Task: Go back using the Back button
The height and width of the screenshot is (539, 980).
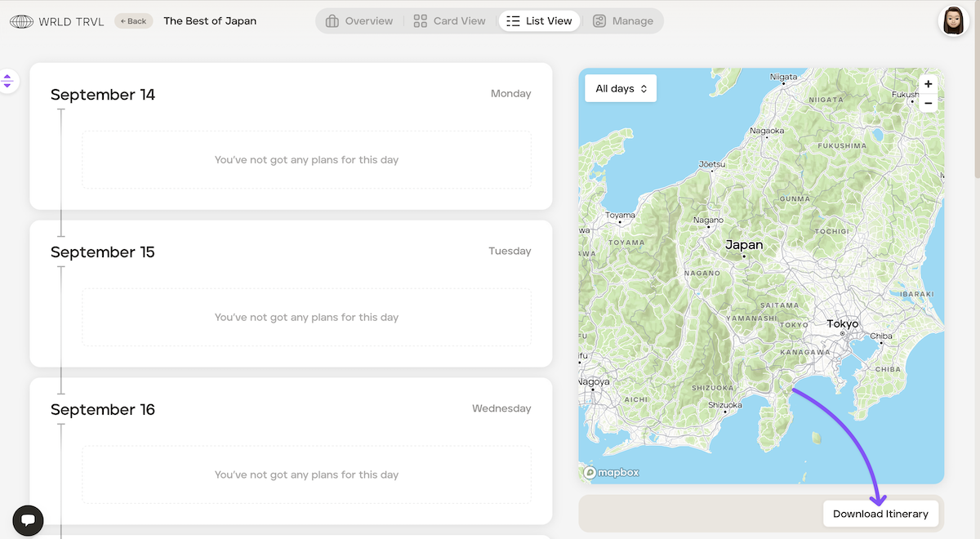Action: tap(133, 21)
